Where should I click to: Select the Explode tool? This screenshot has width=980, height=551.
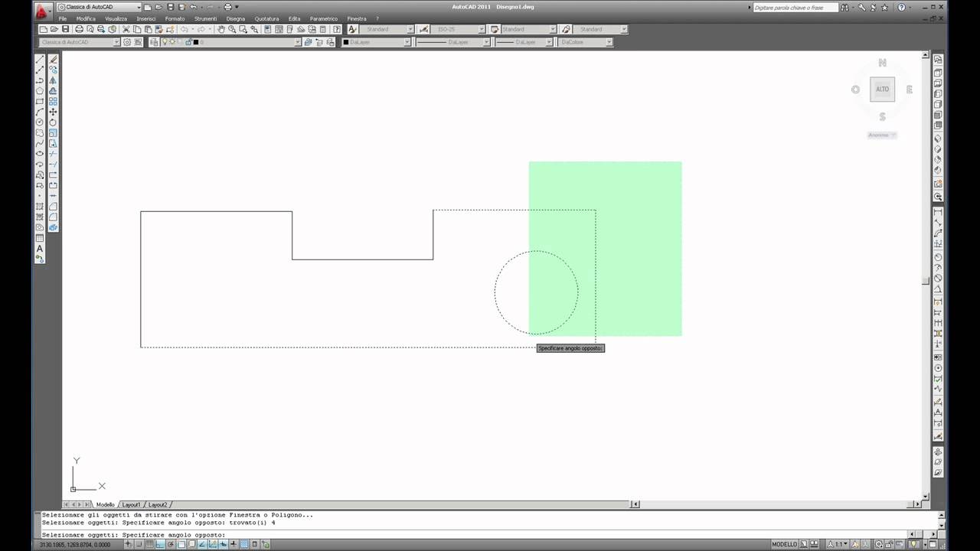tap(53, 227)
